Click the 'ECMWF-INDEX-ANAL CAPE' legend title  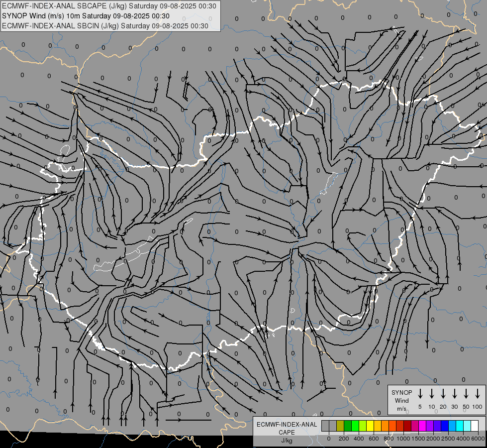point(287,428)
